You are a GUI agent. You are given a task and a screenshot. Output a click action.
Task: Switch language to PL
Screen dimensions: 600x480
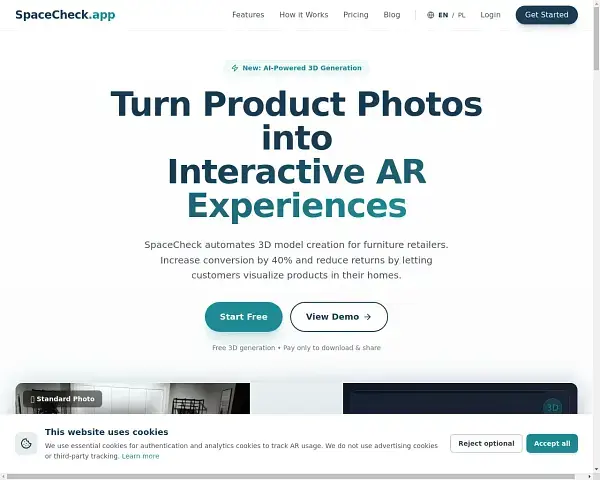point(462,15)
